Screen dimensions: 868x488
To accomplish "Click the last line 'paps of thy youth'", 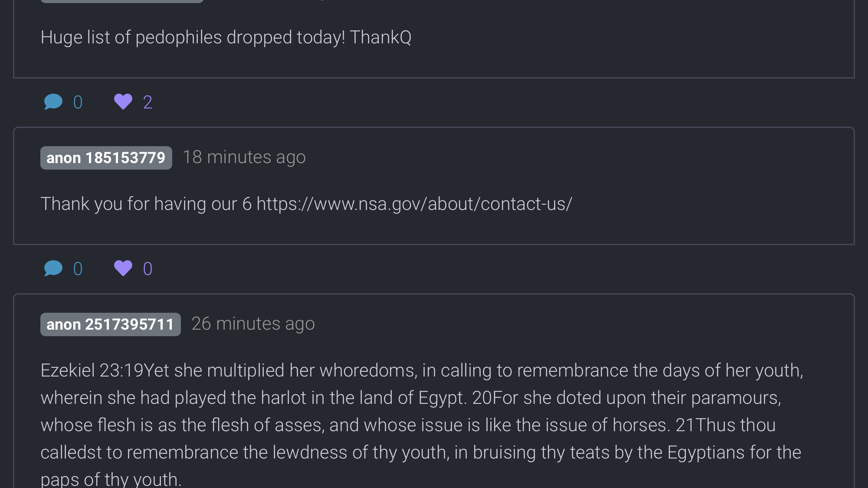I will [111, 479].
